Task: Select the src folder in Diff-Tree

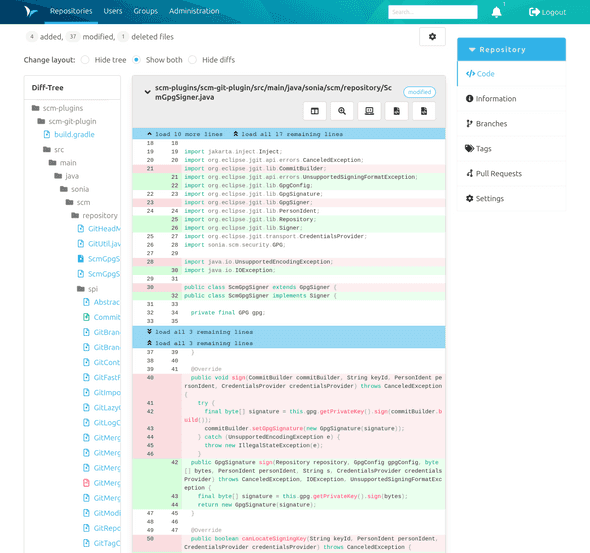Action: click(53, 149)
